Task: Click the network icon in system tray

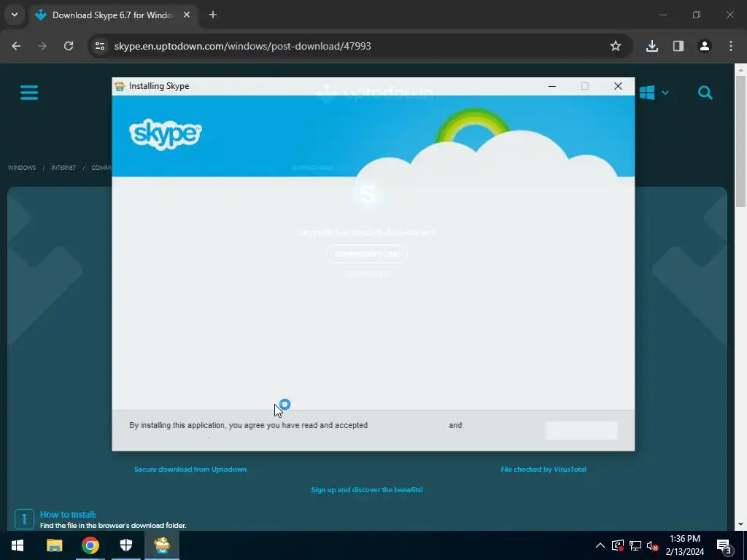Action: pyautogui.click(x=635, y=545)
